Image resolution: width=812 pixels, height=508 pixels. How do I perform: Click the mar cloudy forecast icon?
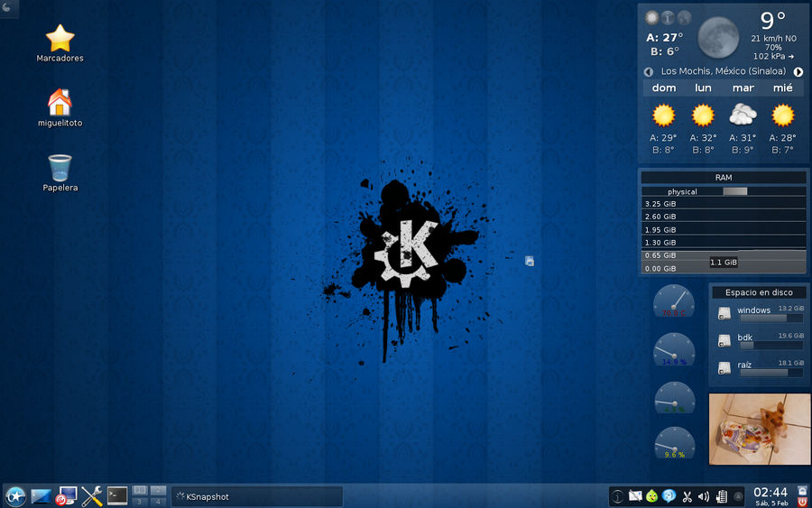[x=743, y=115]
